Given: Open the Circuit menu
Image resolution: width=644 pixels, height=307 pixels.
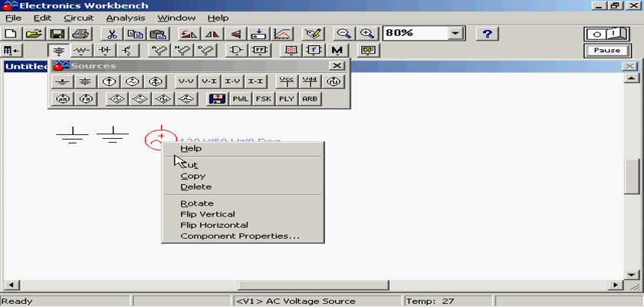Looking at the screenshot, I should pos(79,18).
